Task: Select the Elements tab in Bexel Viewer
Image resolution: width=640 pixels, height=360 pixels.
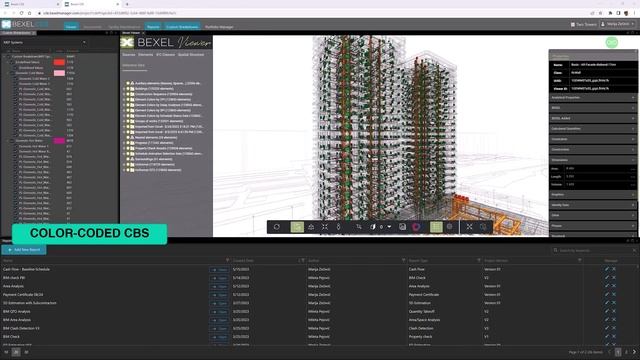Action: point(145,55)
